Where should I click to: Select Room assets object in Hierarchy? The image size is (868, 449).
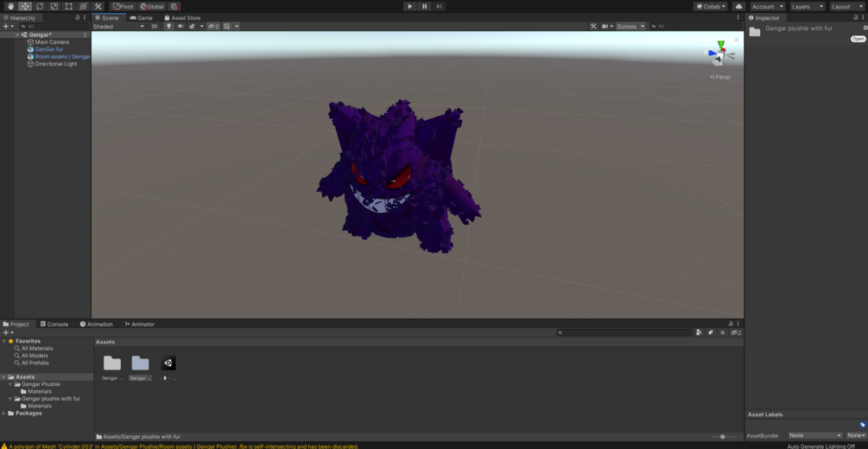(x=59, y=56)
